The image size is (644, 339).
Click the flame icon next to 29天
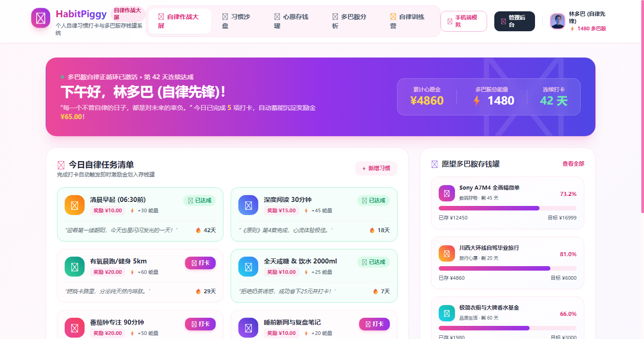pos(198,291)
